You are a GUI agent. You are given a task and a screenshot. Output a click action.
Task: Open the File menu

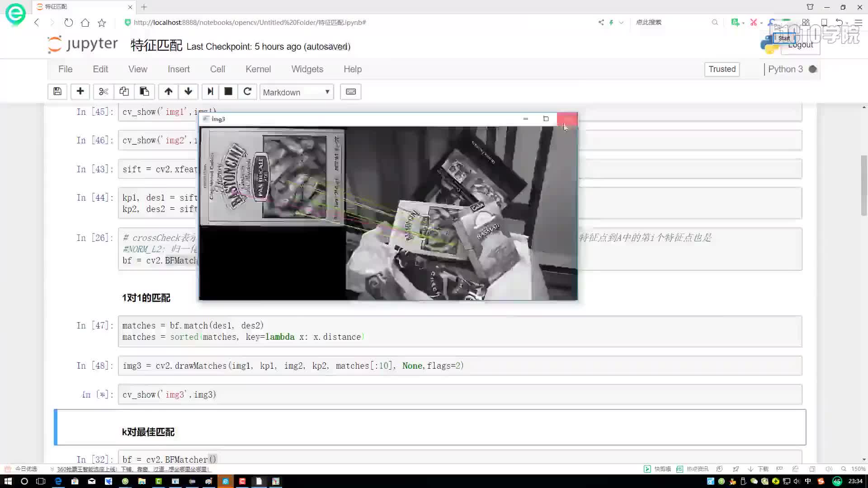[65, 69]
